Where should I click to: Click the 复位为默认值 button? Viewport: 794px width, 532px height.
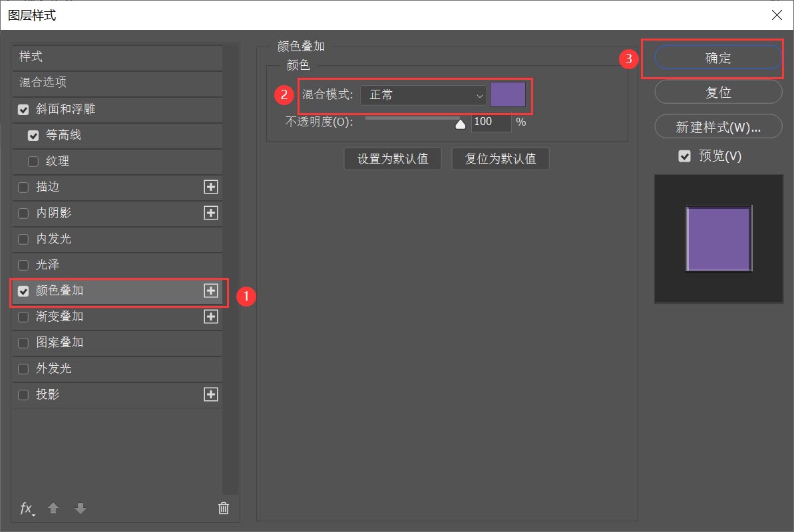[500, 158]
